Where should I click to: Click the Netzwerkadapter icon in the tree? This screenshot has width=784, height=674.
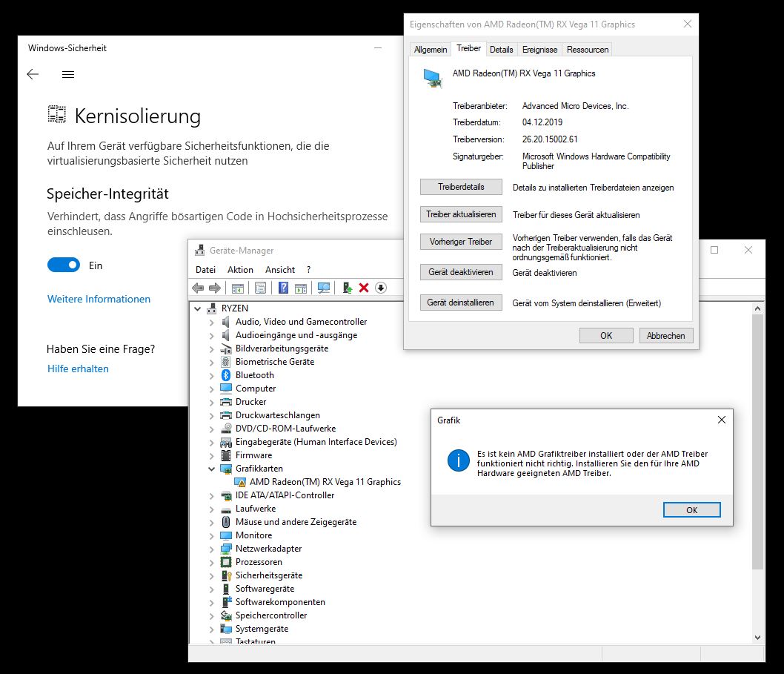[x=226, y=549]
